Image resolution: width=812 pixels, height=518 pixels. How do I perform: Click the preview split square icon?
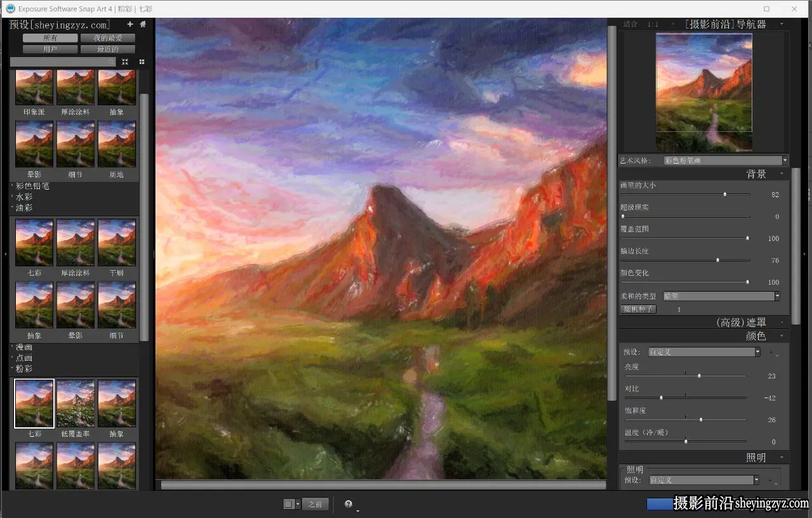(x=289, y=504)
